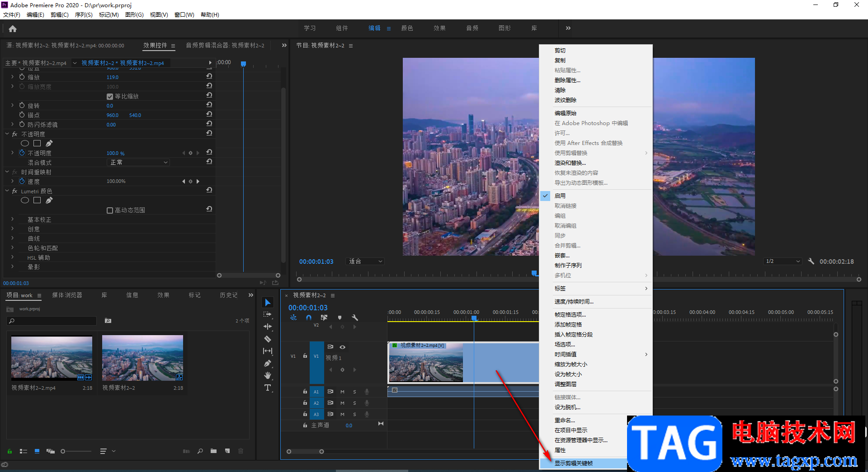Toggle the timeline snap magnet icon
The image size is (868, 472).
[309, 318]
